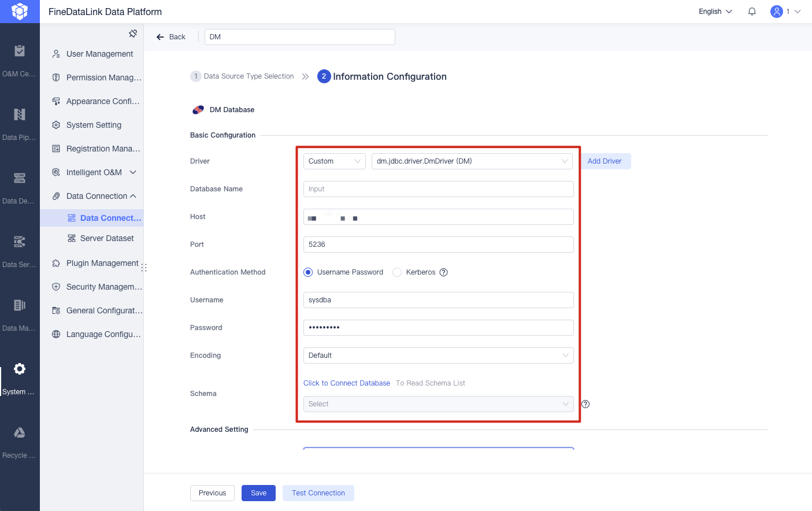The image size is (812, 511).
Task: Click the Save button
Action: click(258, 493)
